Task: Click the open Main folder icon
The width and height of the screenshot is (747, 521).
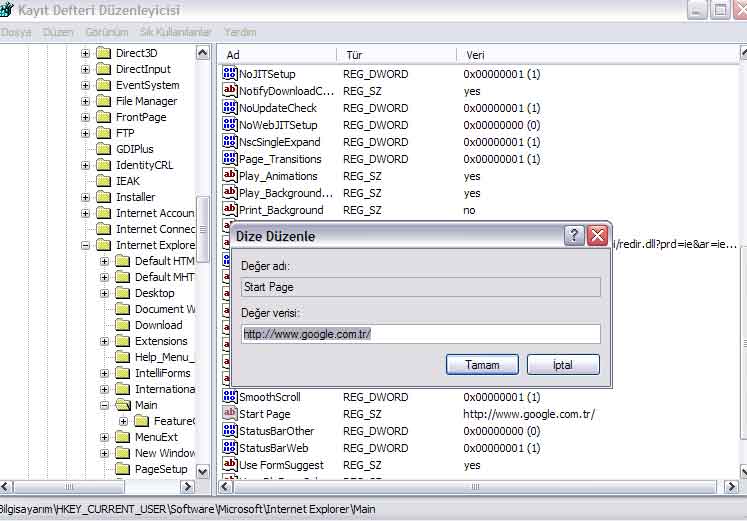Action: point(123,405)
